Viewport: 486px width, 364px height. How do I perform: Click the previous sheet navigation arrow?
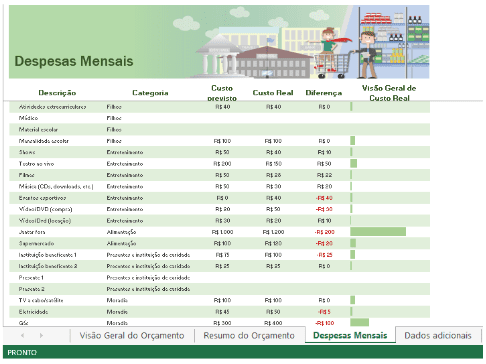[x=22, y=335]
